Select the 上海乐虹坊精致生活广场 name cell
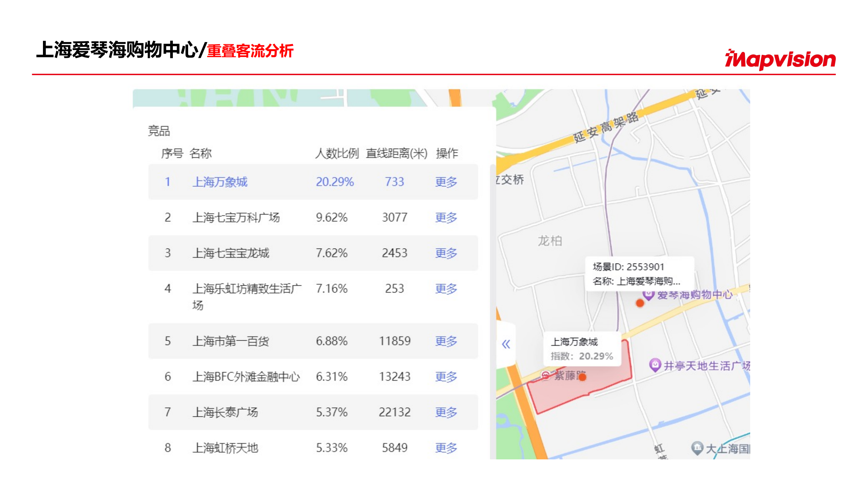The height and width of the screenshot is (488, 868). [x=247, y=297]
